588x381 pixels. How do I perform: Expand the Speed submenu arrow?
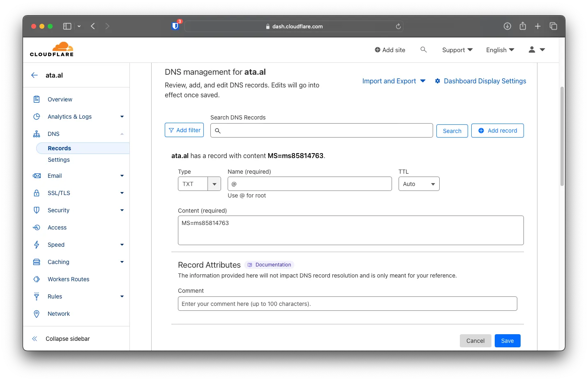pyautogui.click(x=122, y=245)
